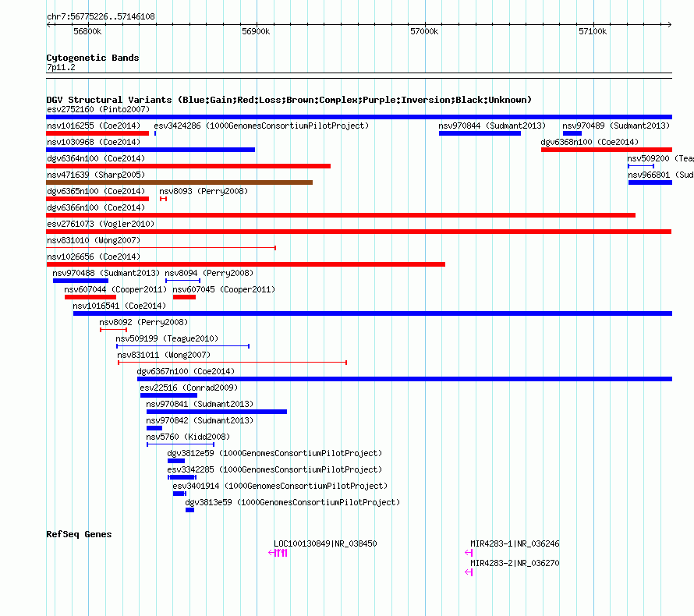The width and height of the screenshot is (694, 616).
Task: Select nsv831010 (Wong2007) thin red line
Action: click(x=161, y=248)
